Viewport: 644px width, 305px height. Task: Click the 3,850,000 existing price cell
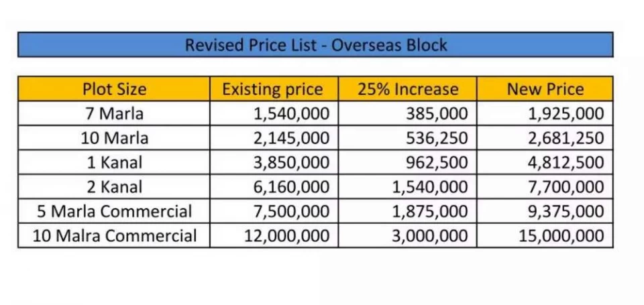click(x=291, y=162)
